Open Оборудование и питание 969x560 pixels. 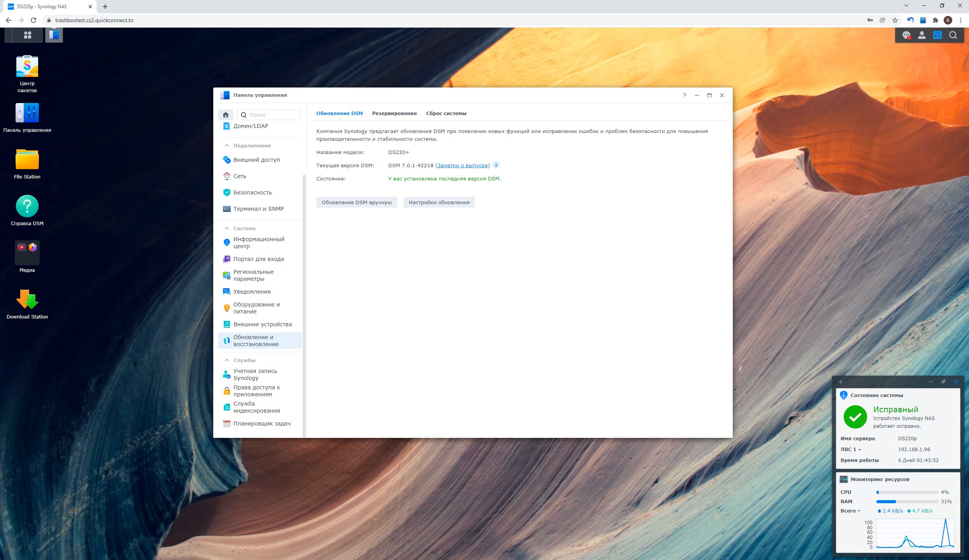point(260,308)
